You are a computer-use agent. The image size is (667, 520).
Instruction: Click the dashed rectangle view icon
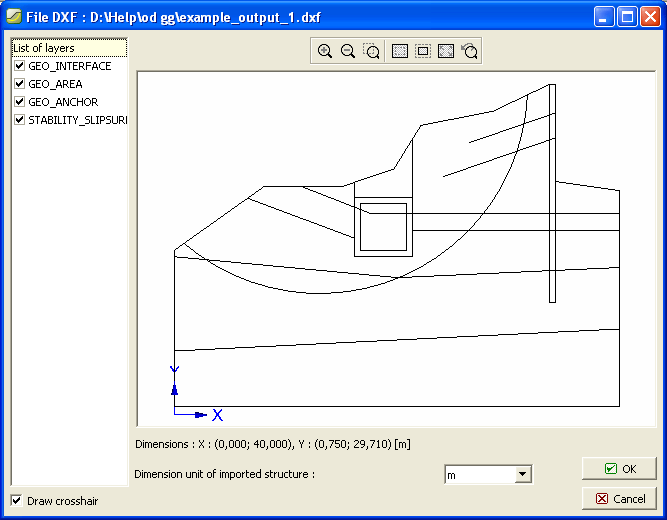pyautogui.click(x=423, y=51)
